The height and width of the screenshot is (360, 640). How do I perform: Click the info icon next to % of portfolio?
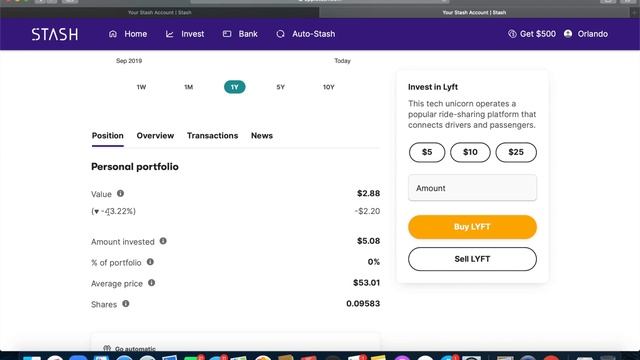150,262
